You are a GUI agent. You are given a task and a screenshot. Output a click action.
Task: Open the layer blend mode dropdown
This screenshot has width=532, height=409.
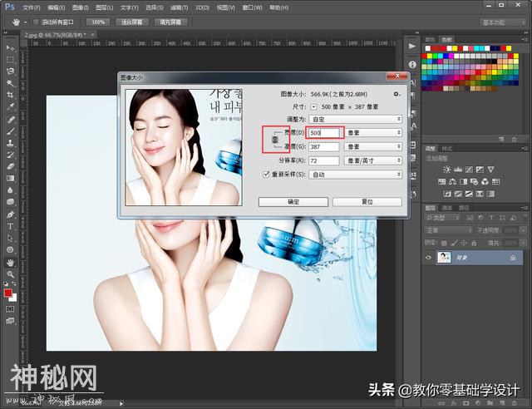tap(449, 230)
